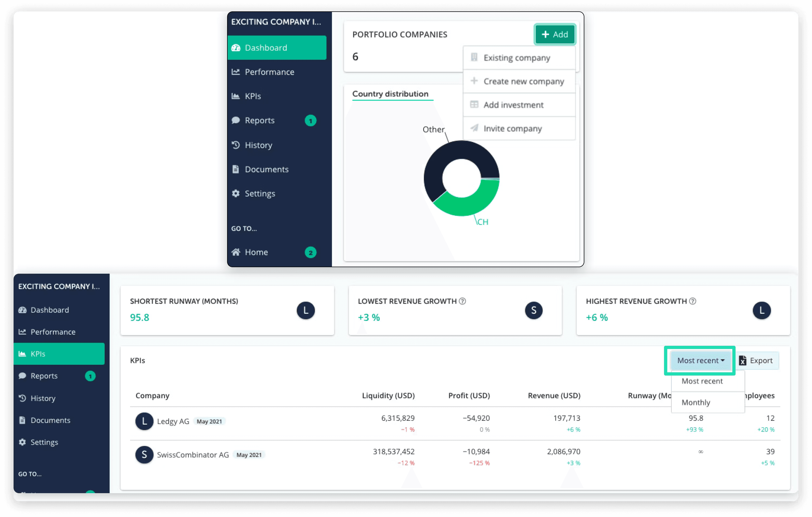Click the Add investment table icon

[x=474, y=105]
